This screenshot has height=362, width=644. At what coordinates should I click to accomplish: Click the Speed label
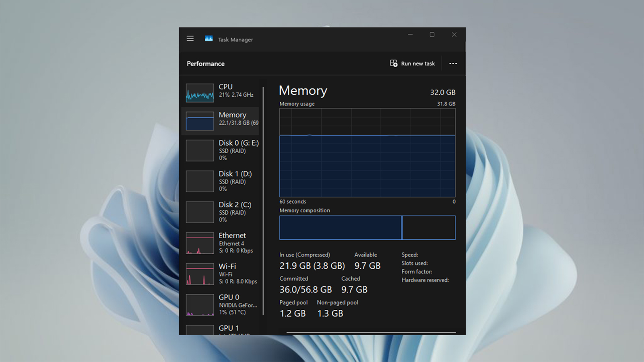pos(410,255)
